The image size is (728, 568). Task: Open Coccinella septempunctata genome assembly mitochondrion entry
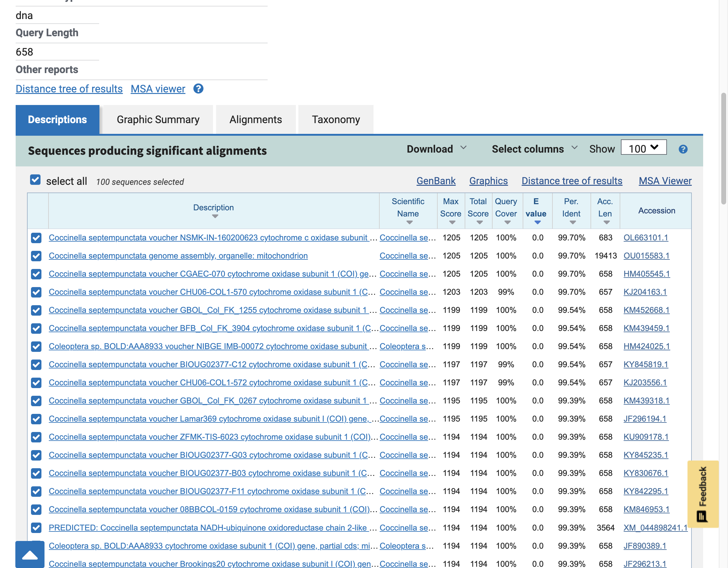coord(178,256)
